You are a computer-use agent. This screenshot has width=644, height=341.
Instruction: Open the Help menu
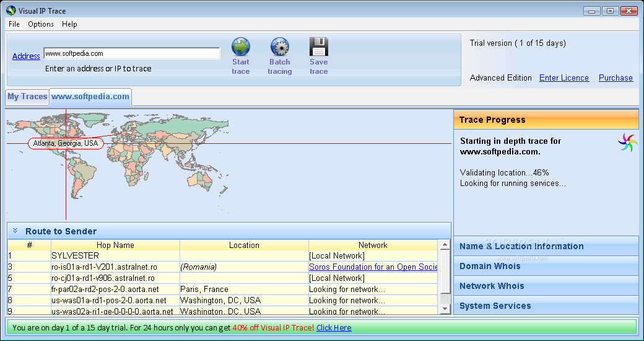click(x=69, y=24)
